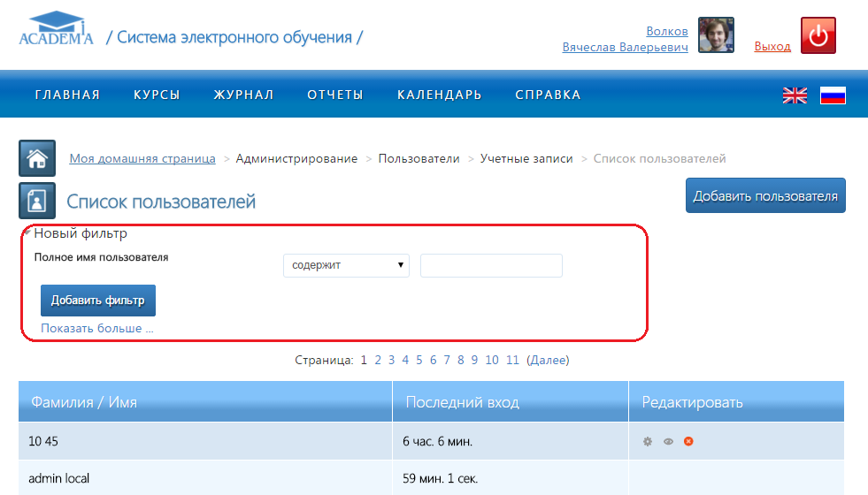This screenshot has height=495, width=868.
Task: Click the 'Система электронного обучения' title
Action: point(234,37)
